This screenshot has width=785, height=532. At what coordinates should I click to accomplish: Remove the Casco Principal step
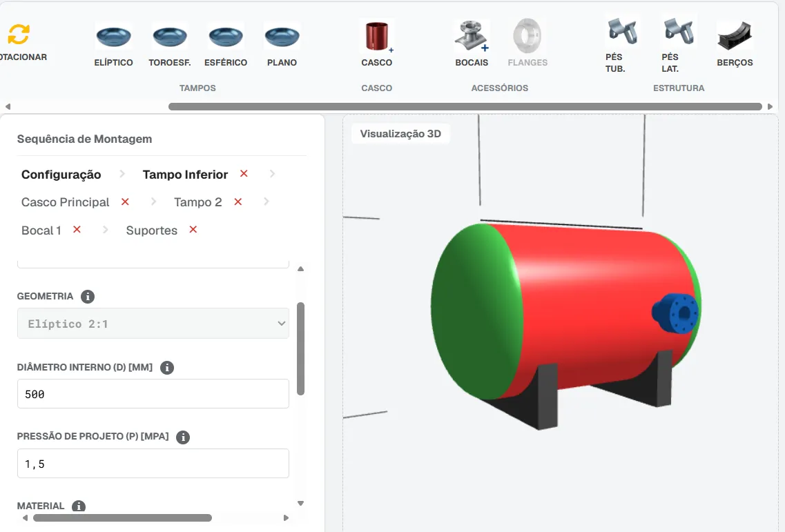click(125, 201)
